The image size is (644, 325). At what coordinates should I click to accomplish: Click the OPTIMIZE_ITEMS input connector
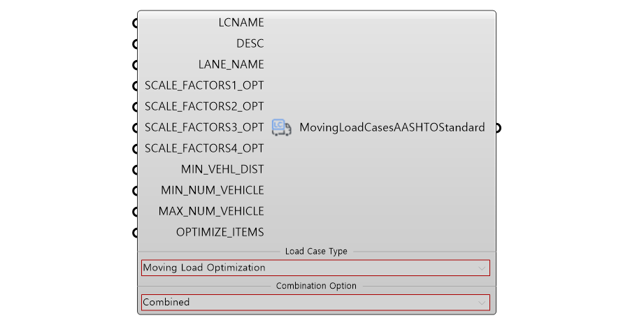135,232
